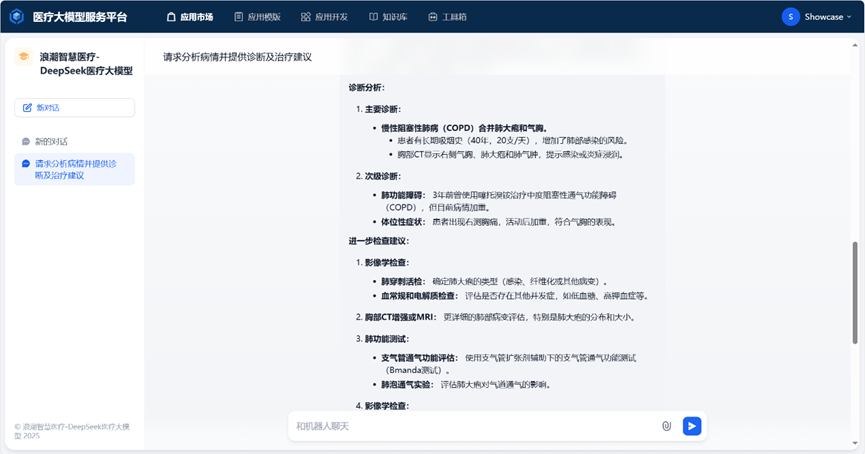Open the 工具箱 tab

pos(447,17)
